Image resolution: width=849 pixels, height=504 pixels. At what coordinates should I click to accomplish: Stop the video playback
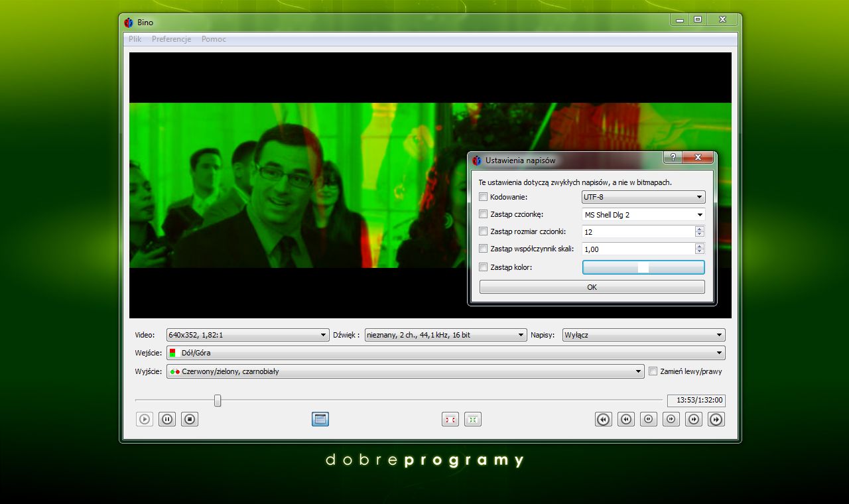click(x=190, y=419)
